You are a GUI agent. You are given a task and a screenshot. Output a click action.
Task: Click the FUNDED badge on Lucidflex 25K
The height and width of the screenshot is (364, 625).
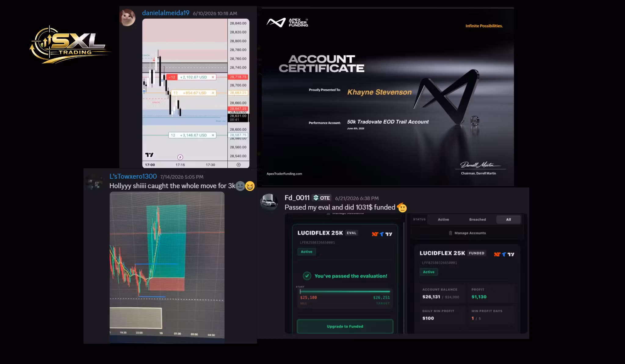[477, 253]
